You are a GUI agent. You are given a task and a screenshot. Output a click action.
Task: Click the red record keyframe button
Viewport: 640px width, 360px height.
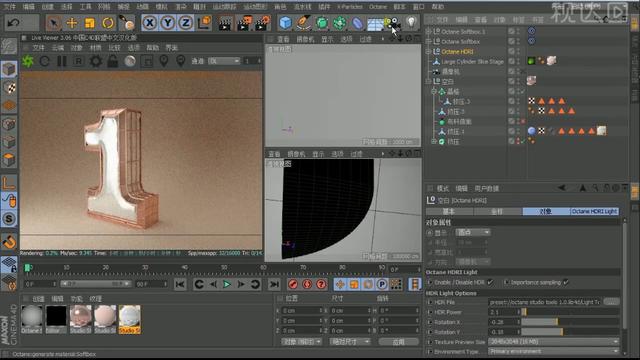pyautogui.click(x=293, y=284)
